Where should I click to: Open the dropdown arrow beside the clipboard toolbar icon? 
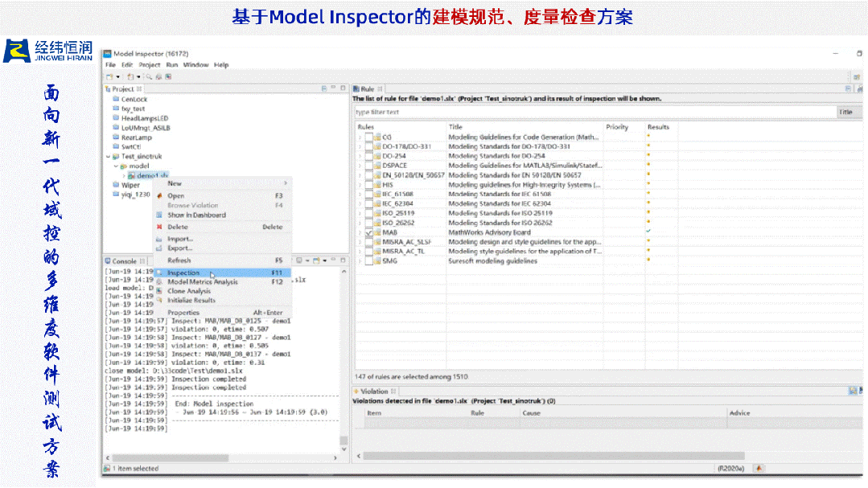138,77
